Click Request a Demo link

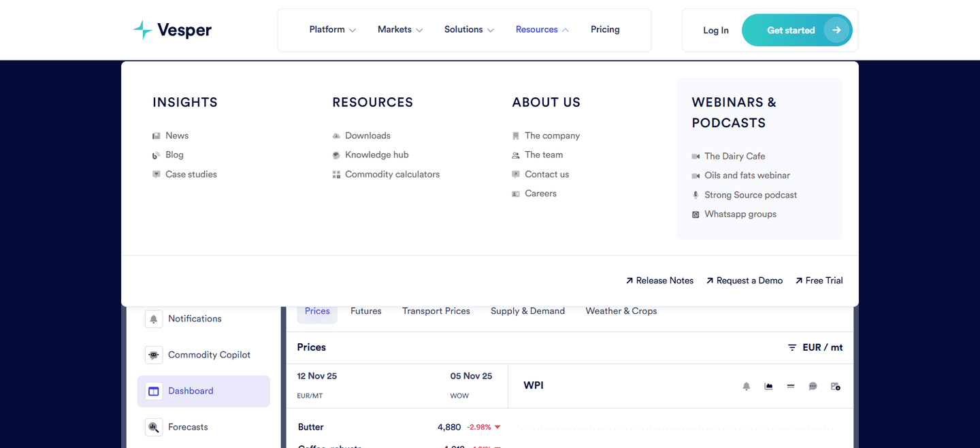click(x=745, y=281)
